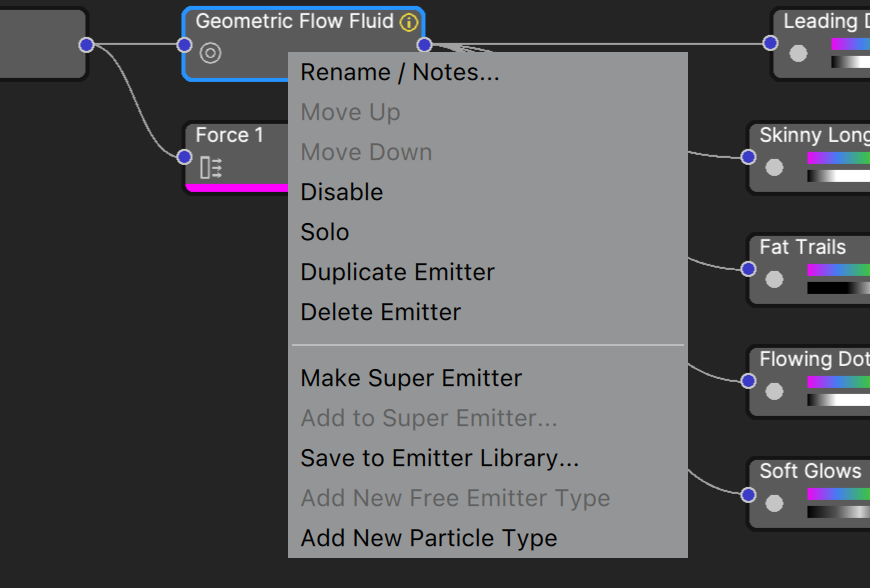This screenshot has width=870, height=588.
Task: Click the output port of Geometric Flow Fluid node
Action: point(424,45)
